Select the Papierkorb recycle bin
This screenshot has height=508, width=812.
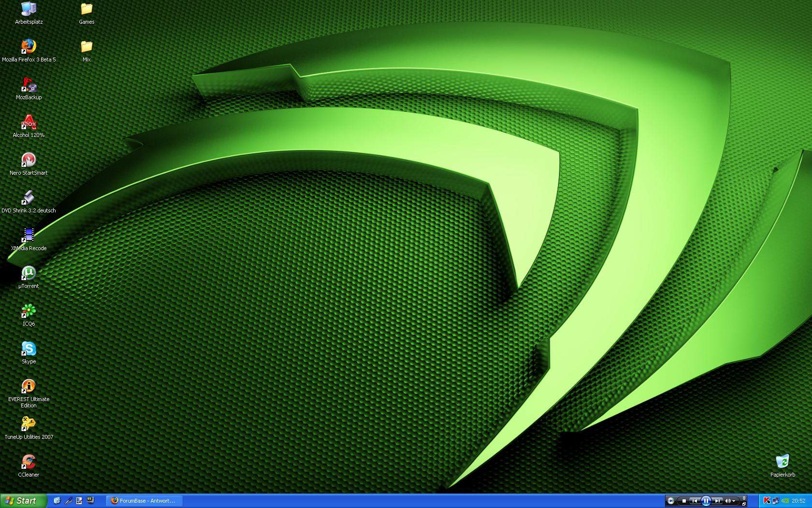point(783,466)
